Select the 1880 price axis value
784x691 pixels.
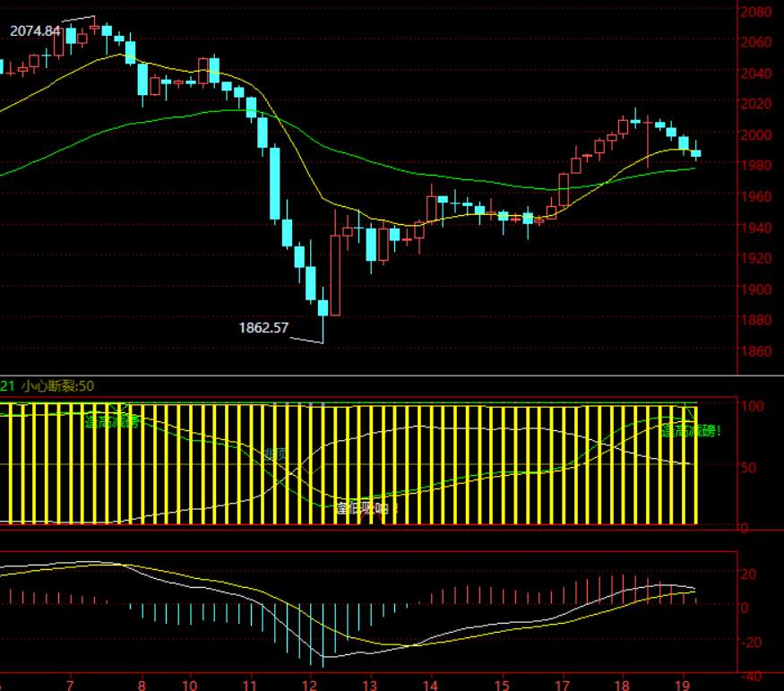pos(756,319)
